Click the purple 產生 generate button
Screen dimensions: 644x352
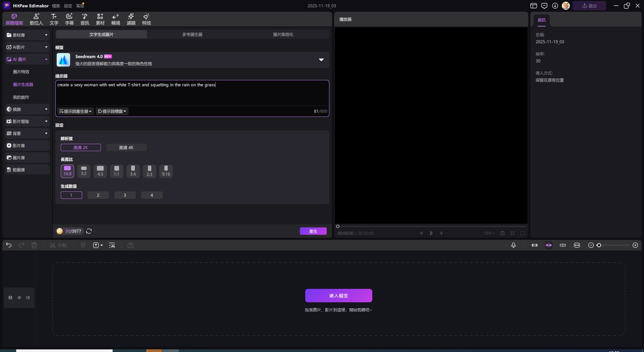(x=313, y=231)
